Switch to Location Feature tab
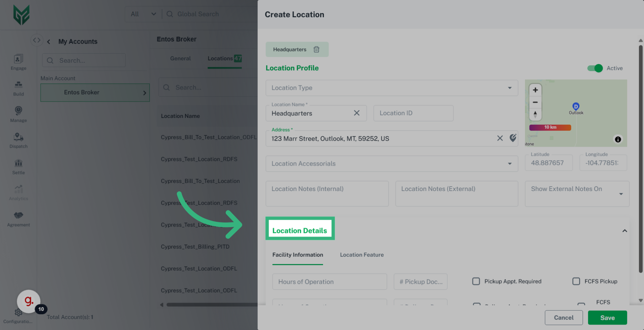 [362, 255]
